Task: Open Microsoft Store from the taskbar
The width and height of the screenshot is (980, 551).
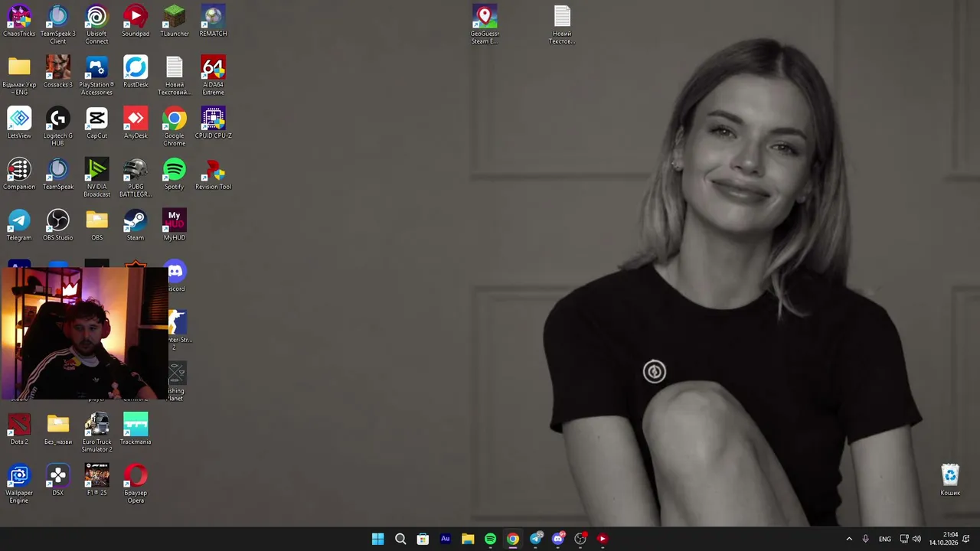Action: point(423,539)
